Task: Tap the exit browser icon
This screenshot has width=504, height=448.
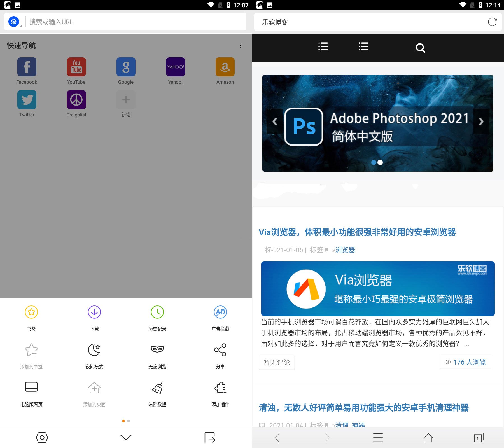Action: 210,437
